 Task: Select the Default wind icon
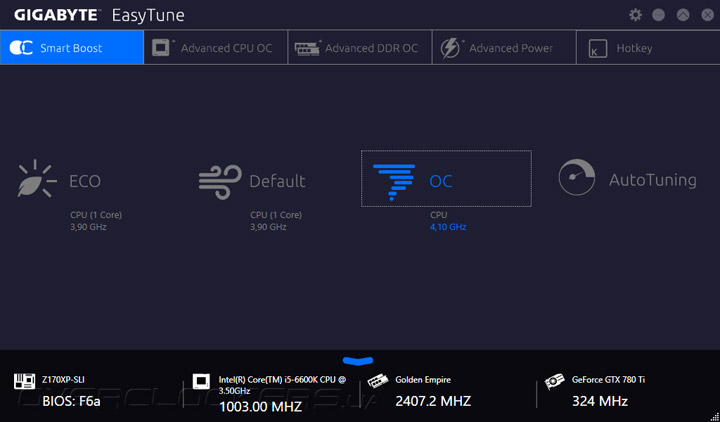point(220,182)
